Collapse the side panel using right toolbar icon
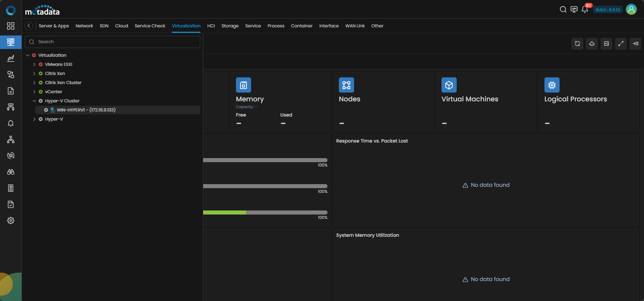Image resolution: width=644 pixels, height=301 pixels. tap(635, 44)
